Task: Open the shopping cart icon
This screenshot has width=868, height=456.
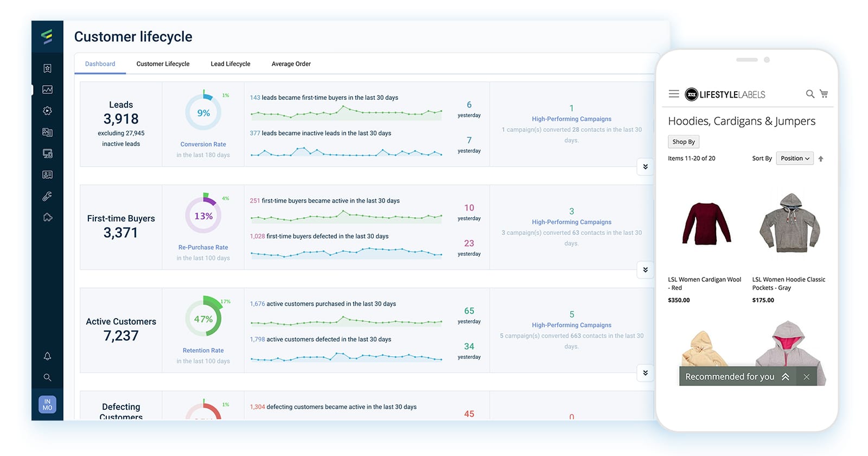Action: pos(824,93)
